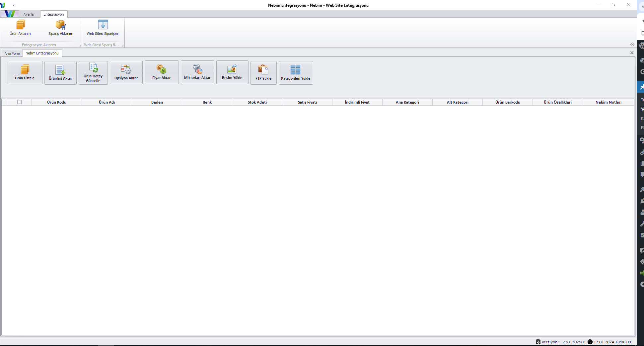Viewport: 644px width, 346px height.
Task: Click the Kategorileri Yükle button
Action: pyautogui.click(x=296, y=73)
